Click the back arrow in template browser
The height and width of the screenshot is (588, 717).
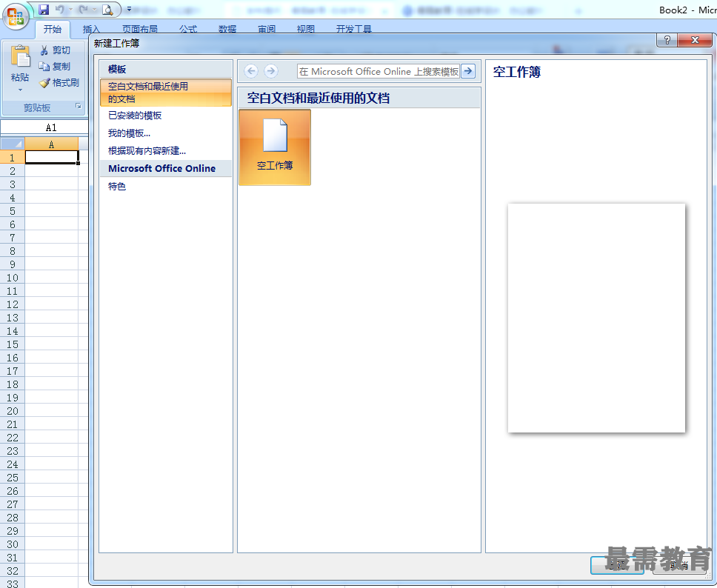tap(251, 71)
